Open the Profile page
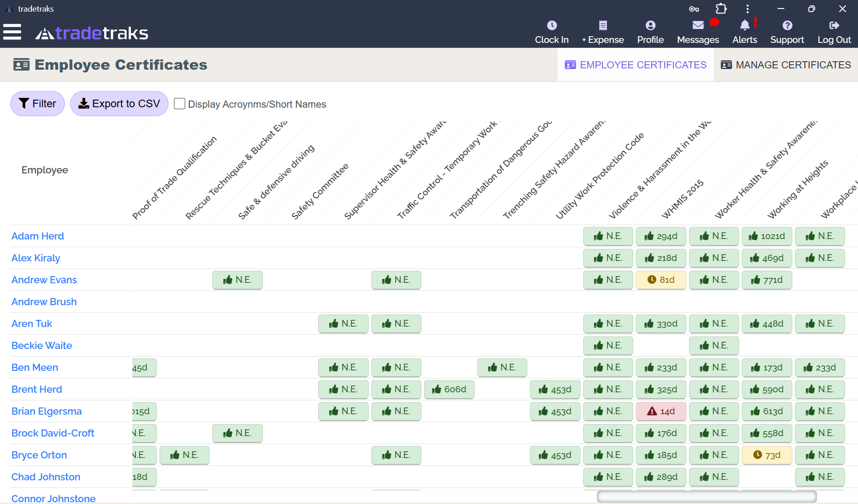This screenshot has height=504, width=858. 650,32
